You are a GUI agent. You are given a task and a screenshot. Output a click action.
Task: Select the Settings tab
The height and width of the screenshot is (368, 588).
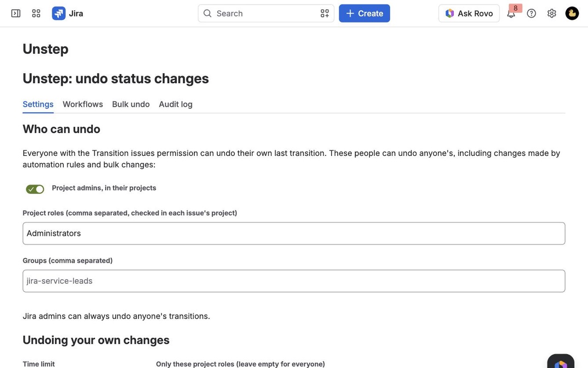(38, 104)
